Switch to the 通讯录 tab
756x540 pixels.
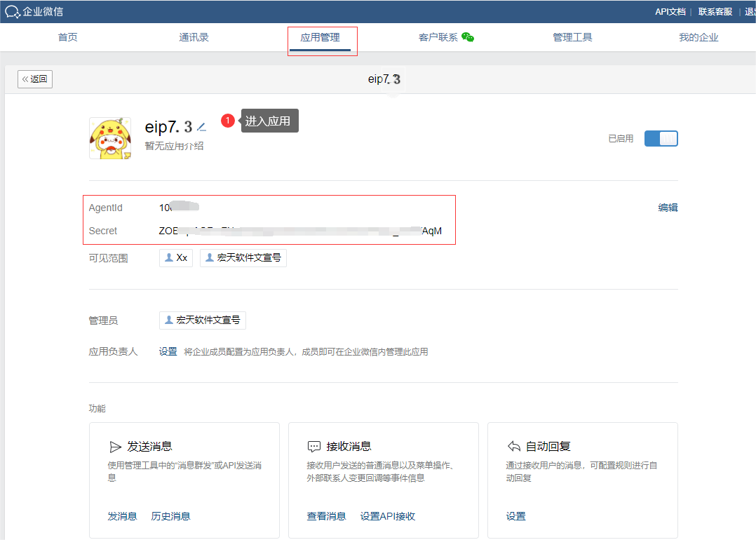[194, 38]
